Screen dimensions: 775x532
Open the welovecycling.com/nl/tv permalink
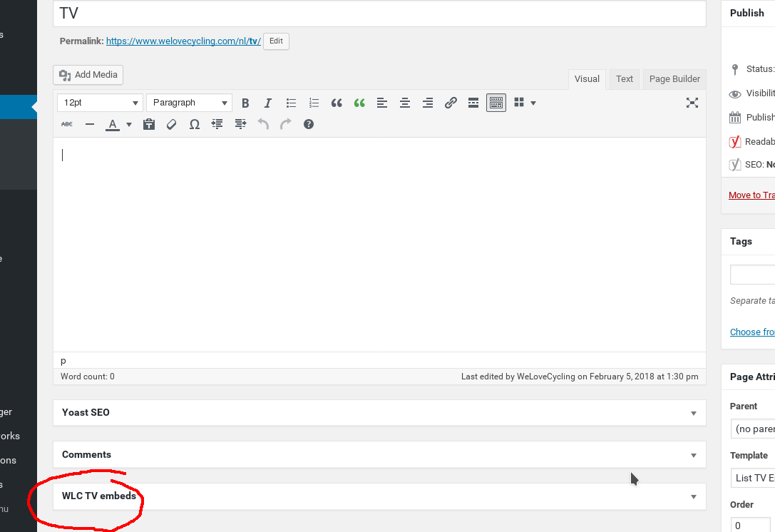183,41
